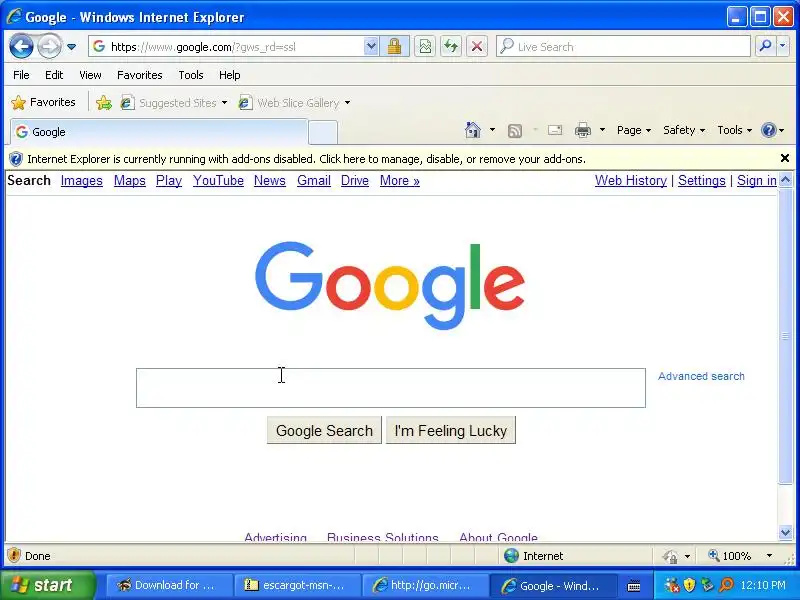
Task: Open the News link
Action: 270,181
